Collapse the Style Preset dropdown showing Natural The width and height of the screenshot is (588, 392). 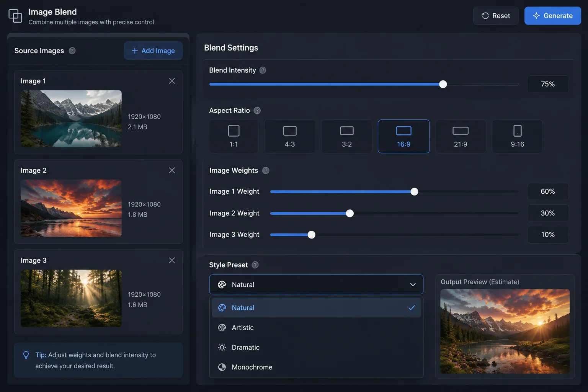coord(316,284)
